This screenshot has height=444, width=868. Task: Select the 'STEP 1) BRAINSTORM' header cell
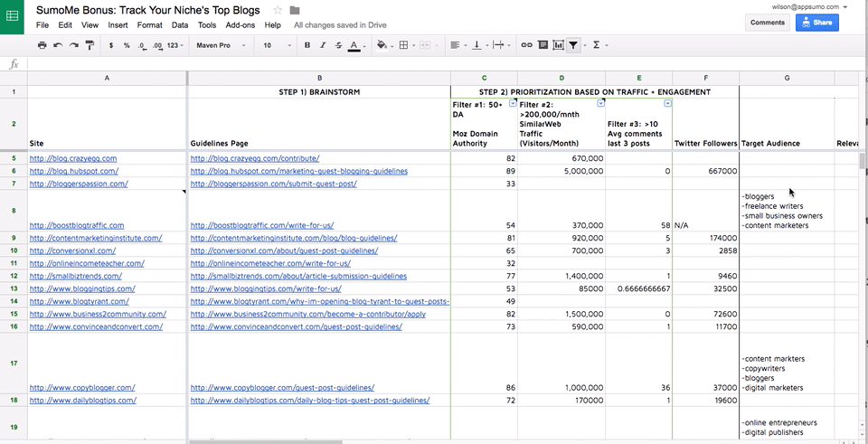pyautogui.click(x=319, y=92)
